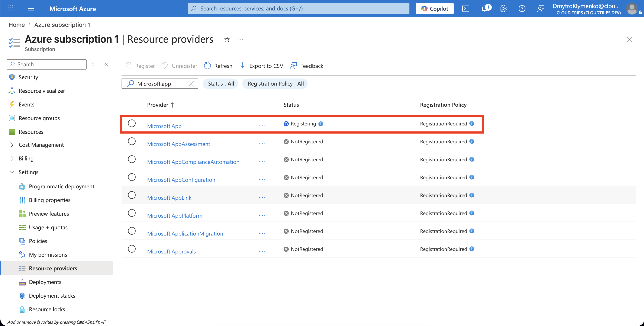Image resolution: width=644 pixels, height=326 pixels.
Task: Select the Microsoft.App row radio button
Action: pos(132,123)
